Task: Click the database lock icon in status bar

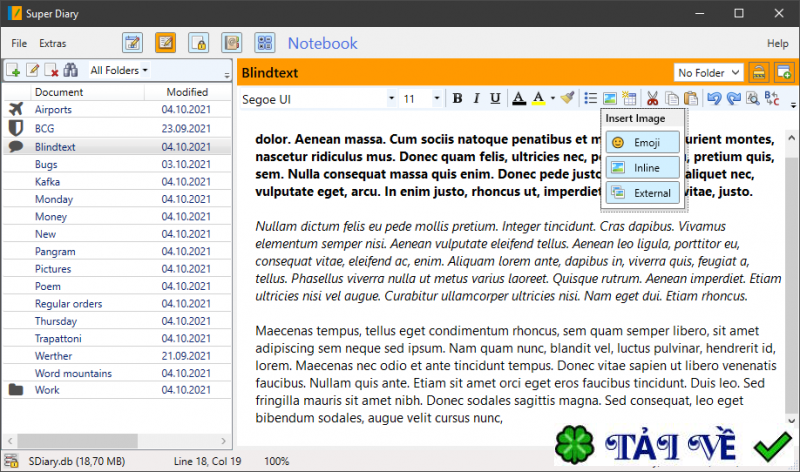Action: [x=11, y=461]
